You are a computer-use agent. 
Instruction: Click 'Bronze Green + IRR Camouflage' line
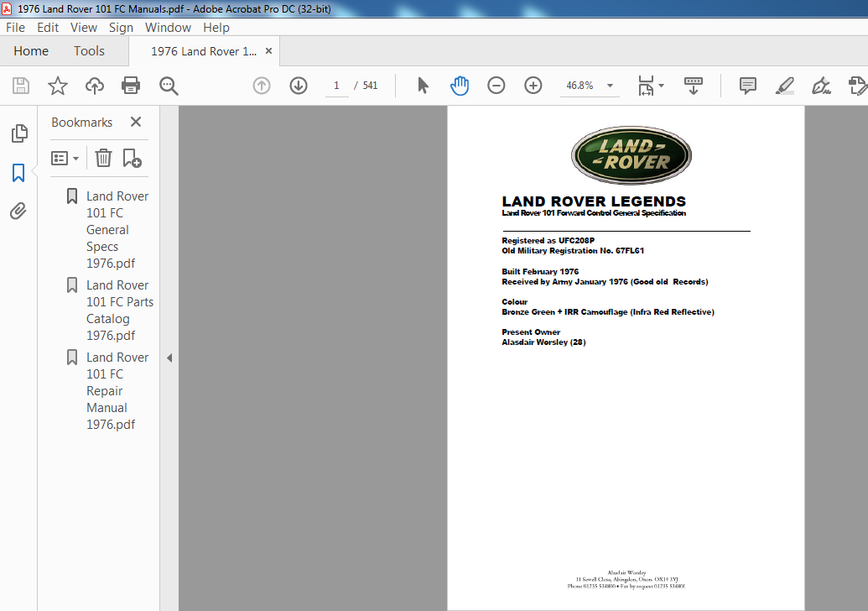pos(608,312)
